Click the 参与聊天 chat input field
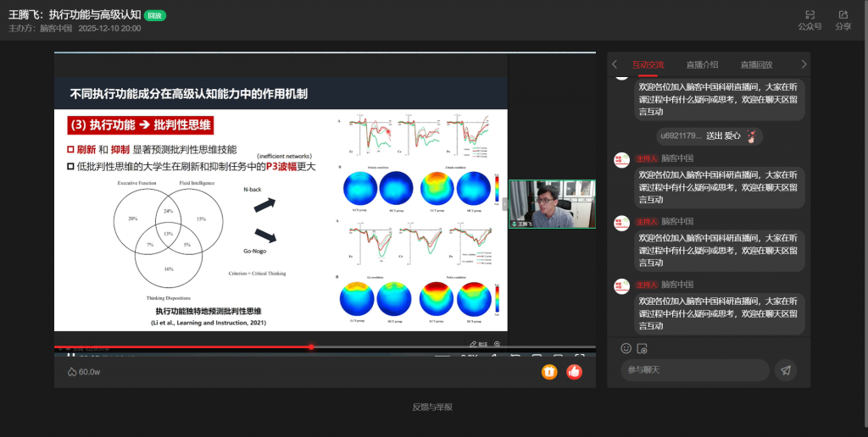This screenshot has width=868, height=437. pos(693,370)
